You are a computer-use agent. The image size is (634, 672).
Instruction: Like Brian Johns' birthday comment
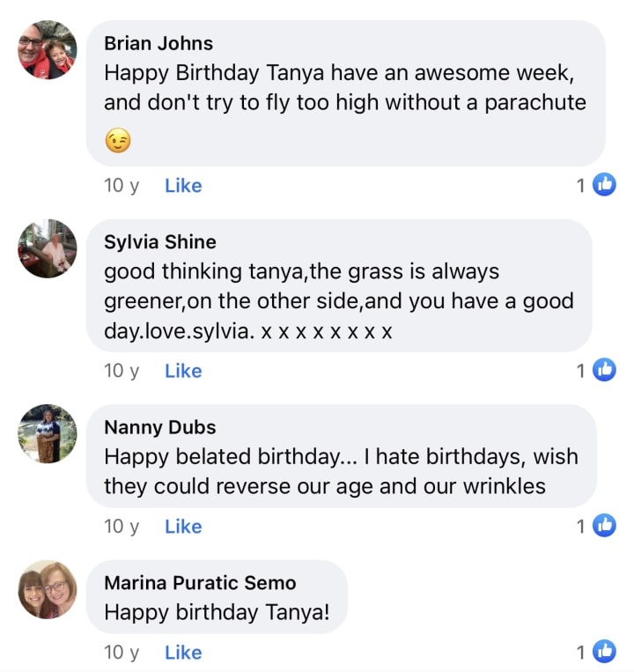[183, 186]
